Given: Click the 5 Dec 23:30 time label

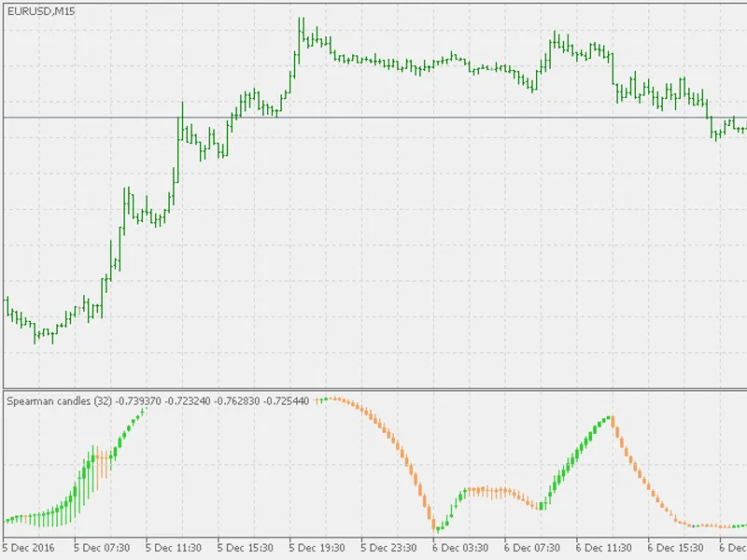Looking at the screenshot, I should coord(388,548).
